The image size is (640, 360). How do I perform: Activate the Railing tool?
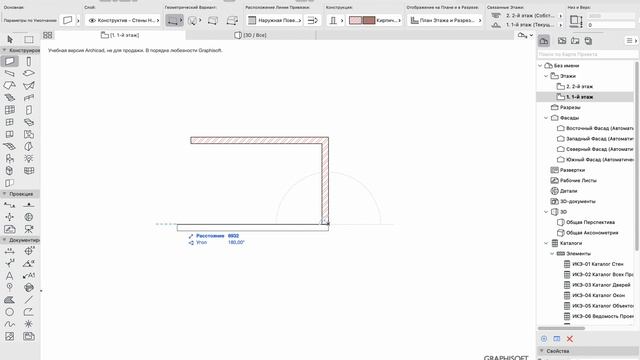29,98
